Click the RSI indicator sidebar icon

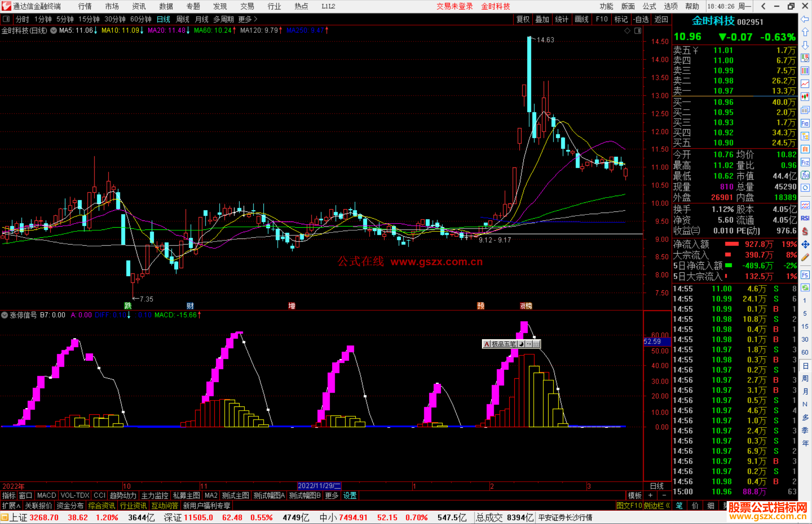(805, 218)
